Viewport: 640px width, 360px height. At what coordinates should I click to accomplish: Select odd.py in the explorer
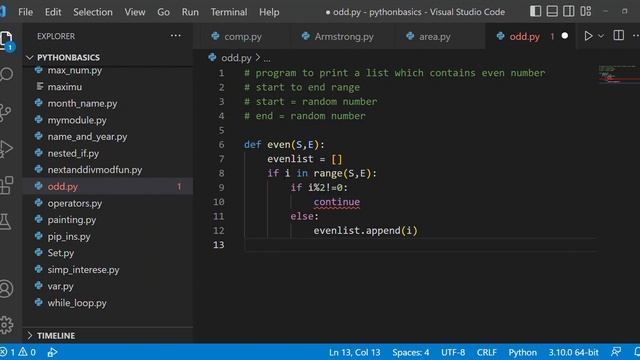coord(108,186)
